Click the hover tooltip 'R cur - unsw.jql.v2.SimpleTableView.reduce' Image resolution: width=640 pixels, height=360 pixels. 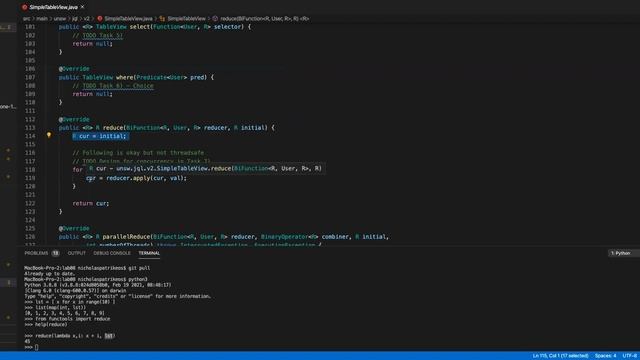pyautogui.click(x=206, y=168)
